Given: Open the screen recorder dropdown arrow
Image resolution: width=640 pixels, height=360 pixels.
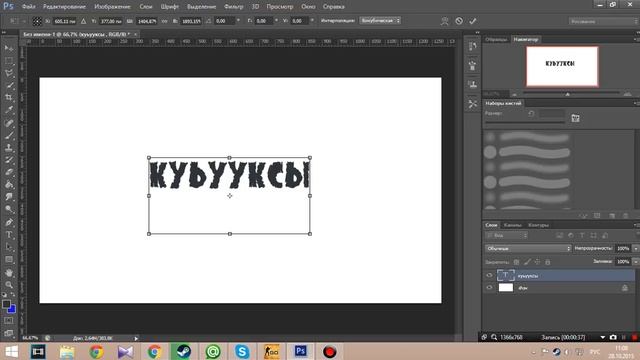Looking at the screenshot, I should click(x=602, y=338).
